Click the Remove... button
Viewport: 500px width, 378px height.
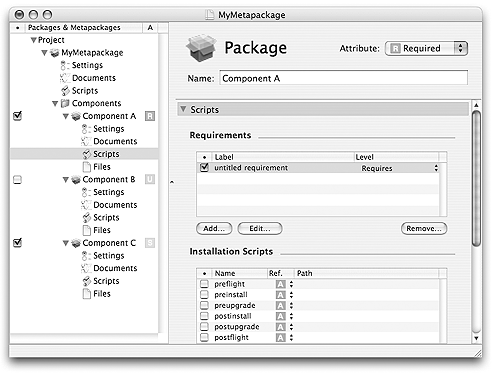(x=424, y=229)
